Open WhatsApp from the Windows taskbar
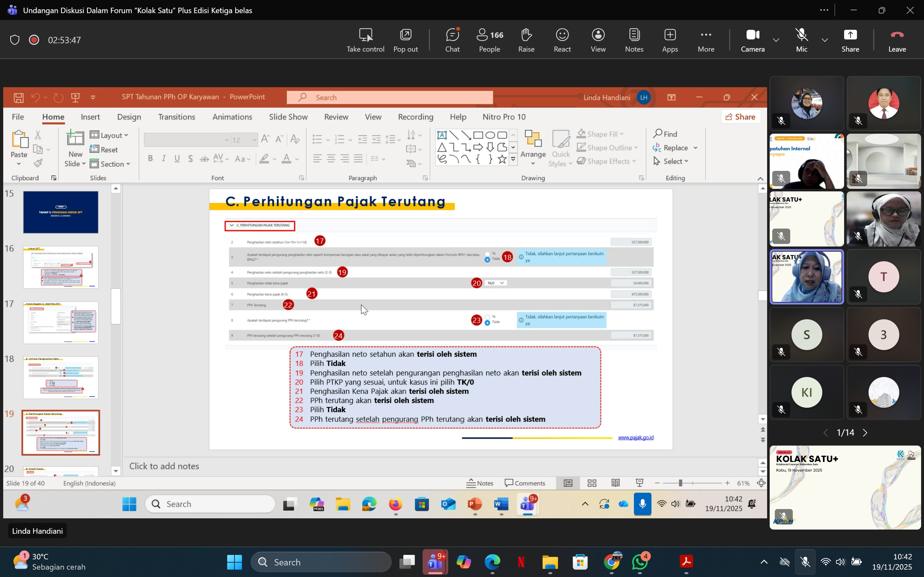 (x=640, y=562)
